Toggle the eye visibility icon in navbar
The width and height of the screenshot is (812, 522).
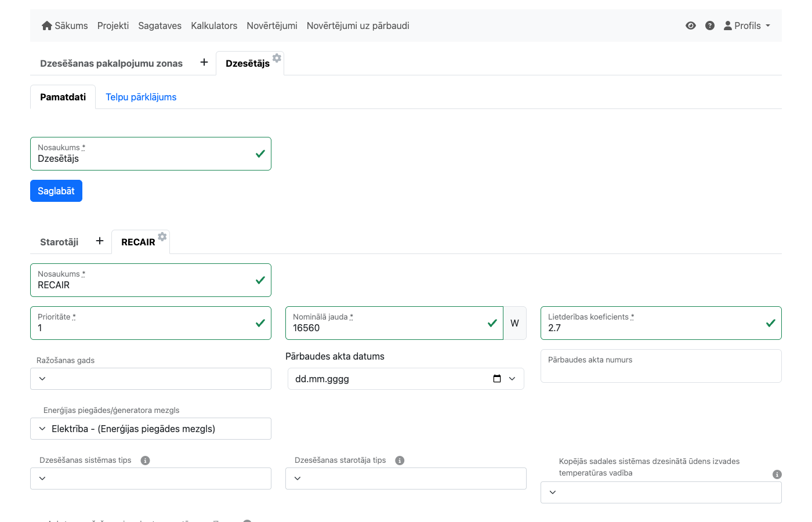[690, 26]
